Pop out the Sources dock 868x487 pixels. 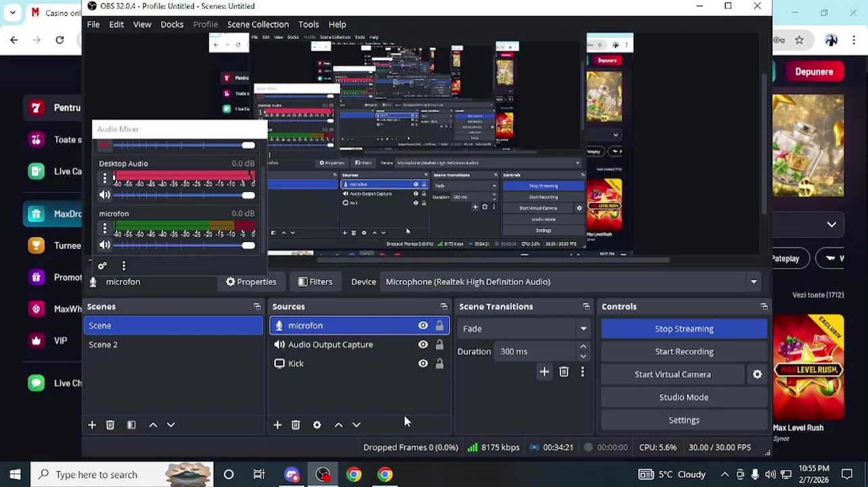pos(444,306)
